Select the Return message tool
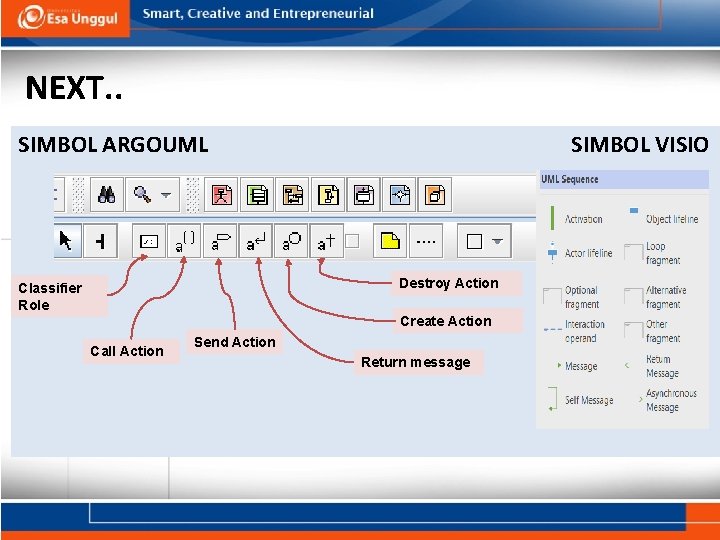 [255, 241]
